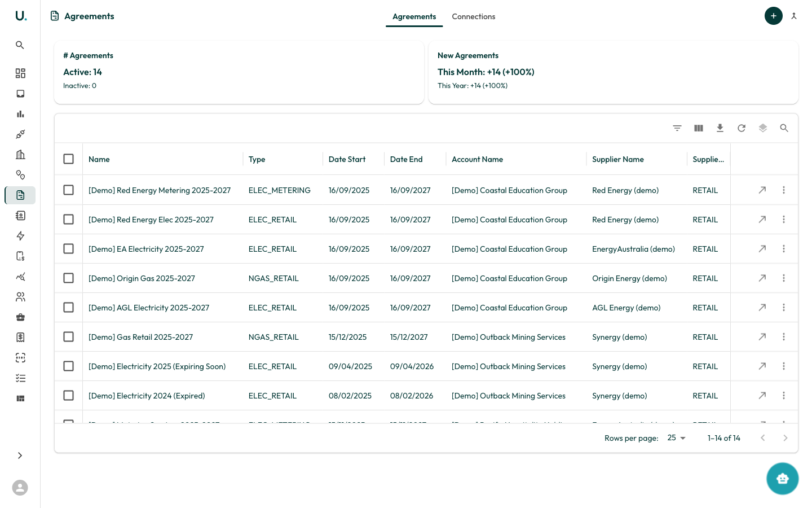The image size is (812, 508).
Task: Open the contact book icon in sidebar
Action: (20, 216)
